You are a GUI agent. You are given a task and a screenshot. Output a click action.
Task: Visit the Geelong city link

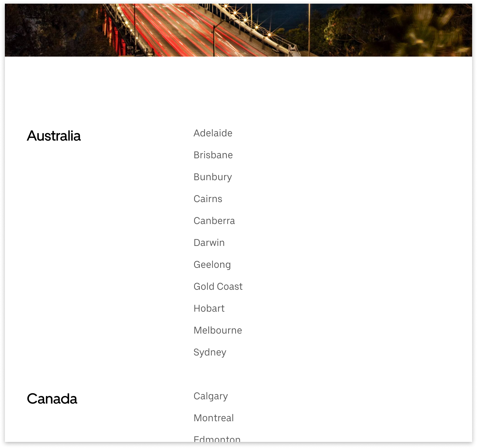212,264
